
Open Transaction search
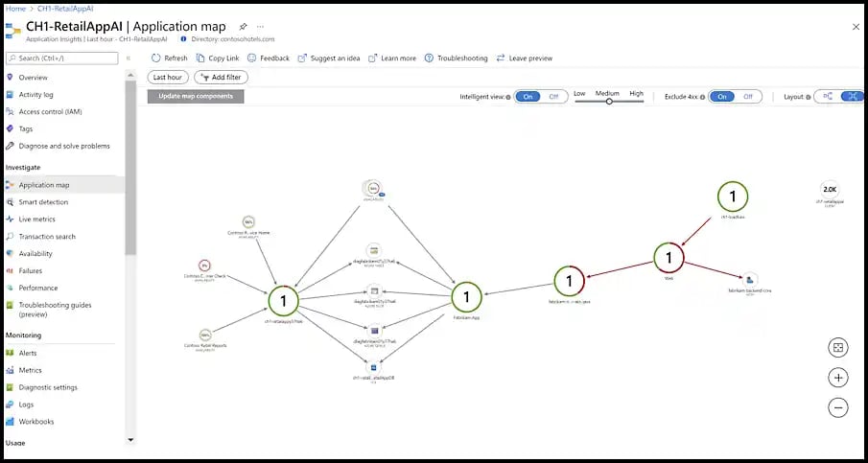pos(47,236)
